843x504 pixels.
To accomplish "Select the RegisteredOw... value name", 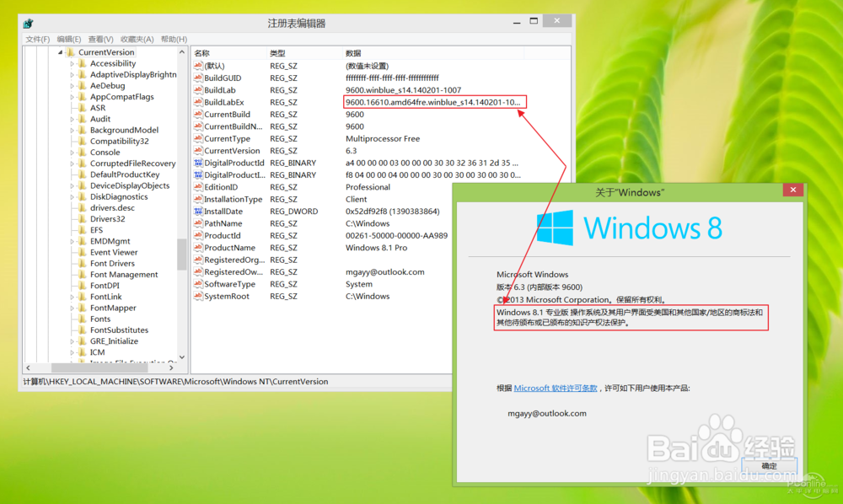I will [234, 272].
